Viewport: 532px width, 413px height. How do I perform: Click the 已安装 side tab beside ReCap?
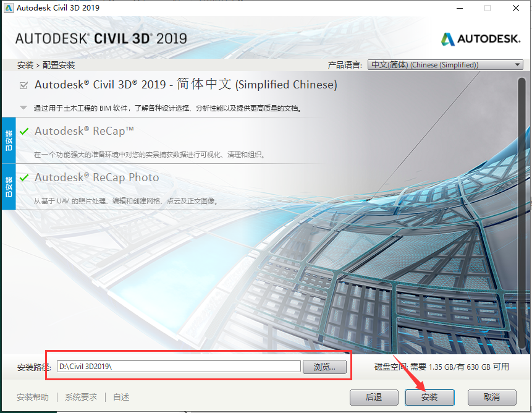coord(9,140)
